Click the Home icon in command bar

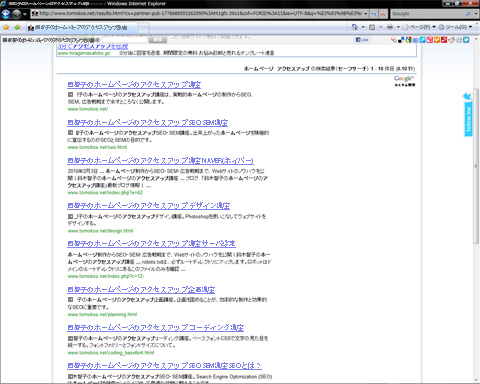355,27
